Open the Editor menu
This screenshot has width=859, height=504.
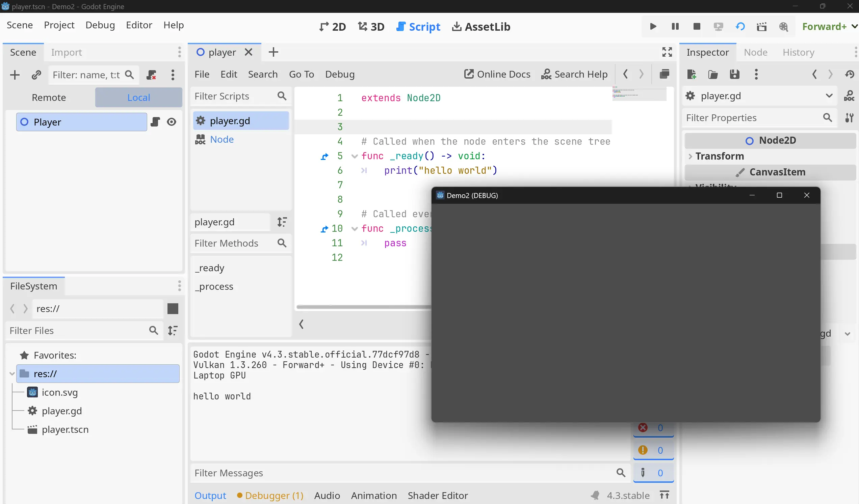(139, 25)
